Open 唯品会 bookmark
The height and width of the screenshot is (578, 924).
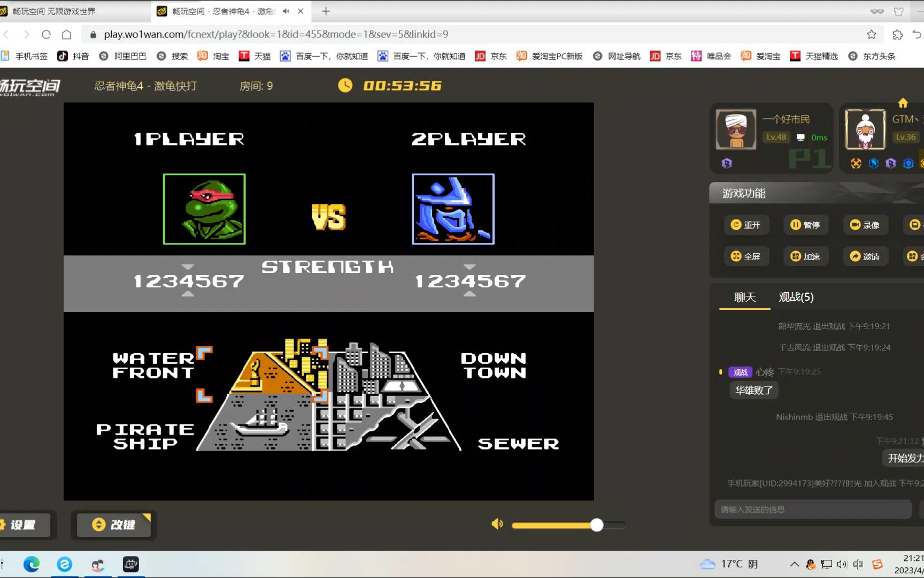[x=711, y=56]
